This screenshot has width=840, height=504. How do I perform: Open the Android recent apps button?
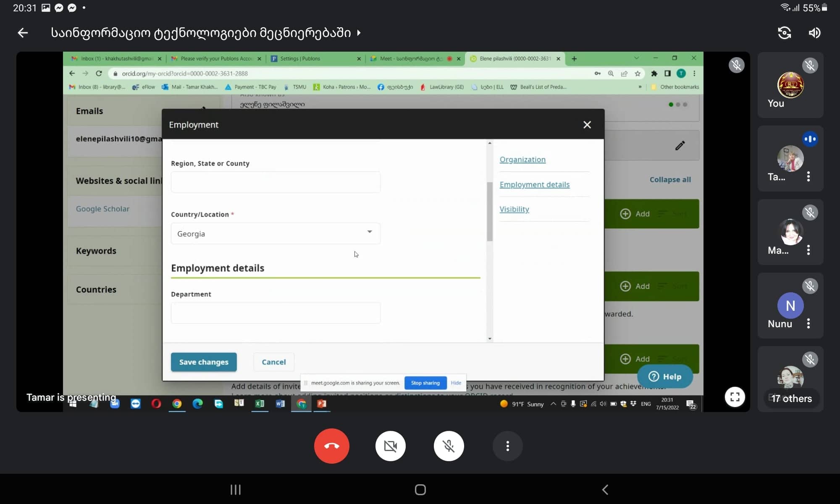235,490
